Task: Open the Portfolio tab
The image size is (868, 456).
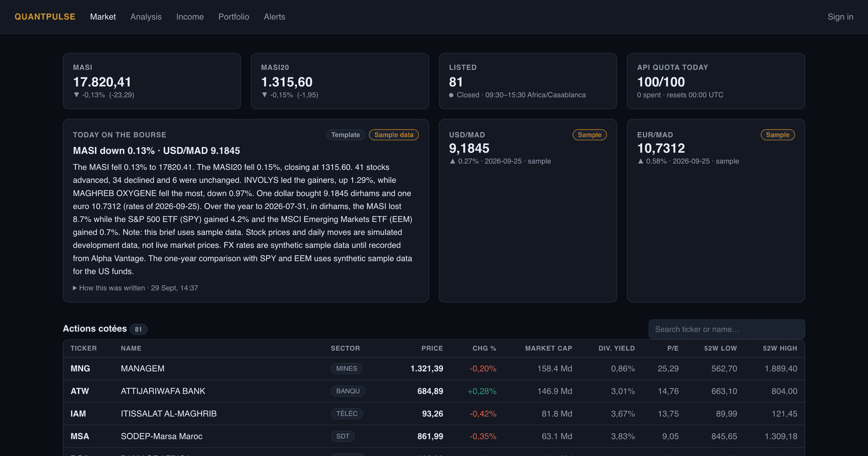Action: [234, 17]
